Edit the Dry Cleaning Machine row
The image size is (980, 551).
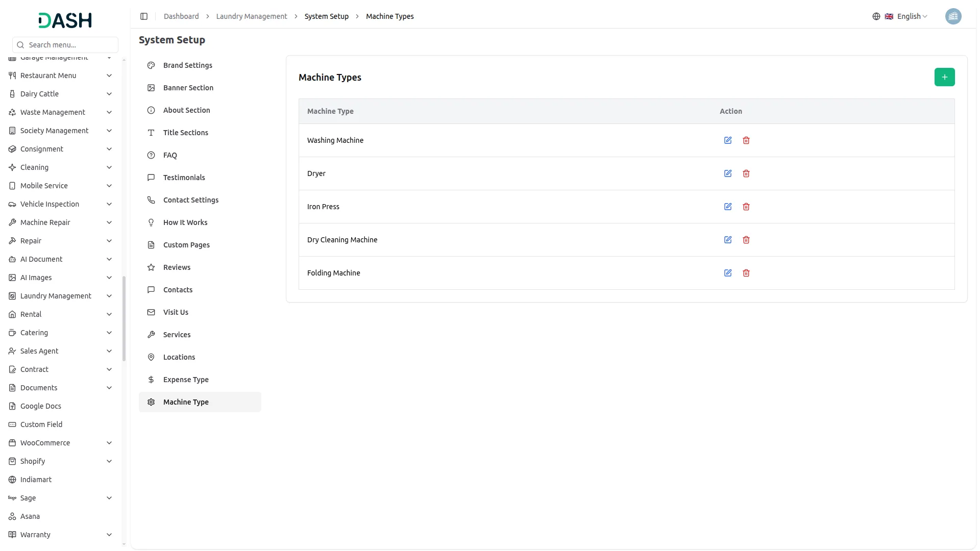(x=728, y=240)
